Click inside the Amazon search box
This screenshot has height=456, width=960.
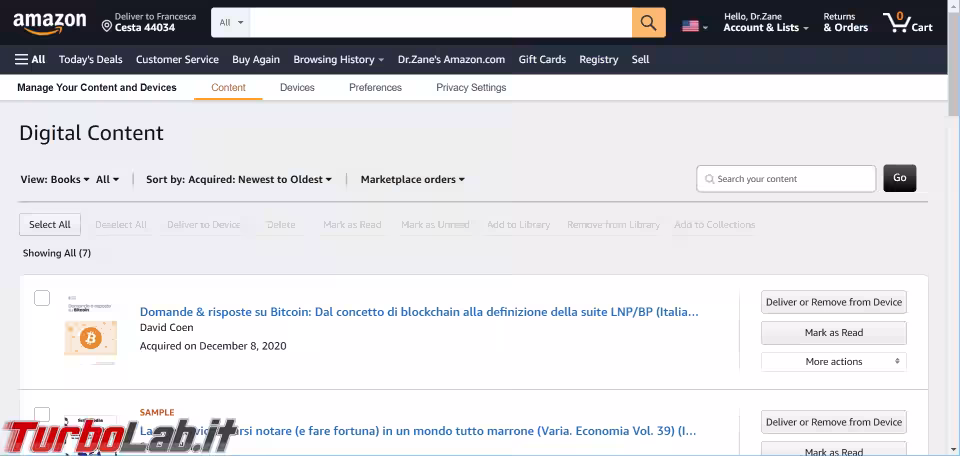coord(441,23)
